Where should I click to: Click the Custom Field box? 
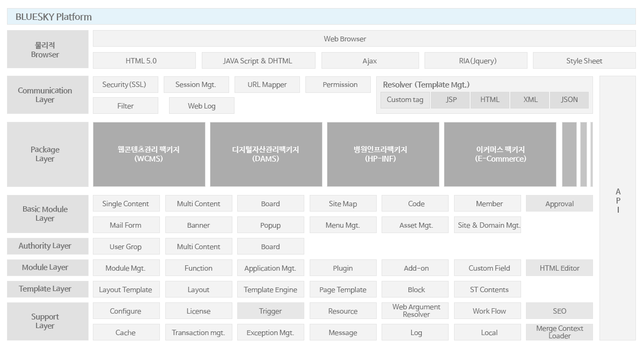[487, 268]
